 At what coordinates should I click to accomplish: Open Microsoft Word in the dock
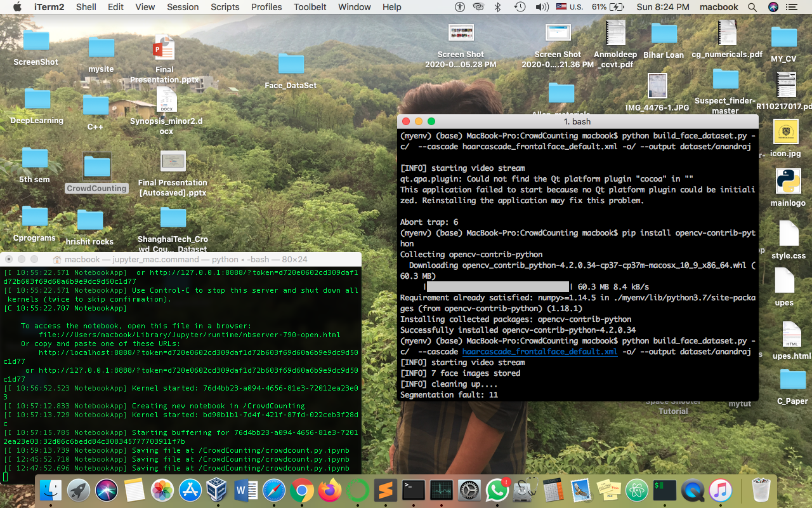click(246, 490)
